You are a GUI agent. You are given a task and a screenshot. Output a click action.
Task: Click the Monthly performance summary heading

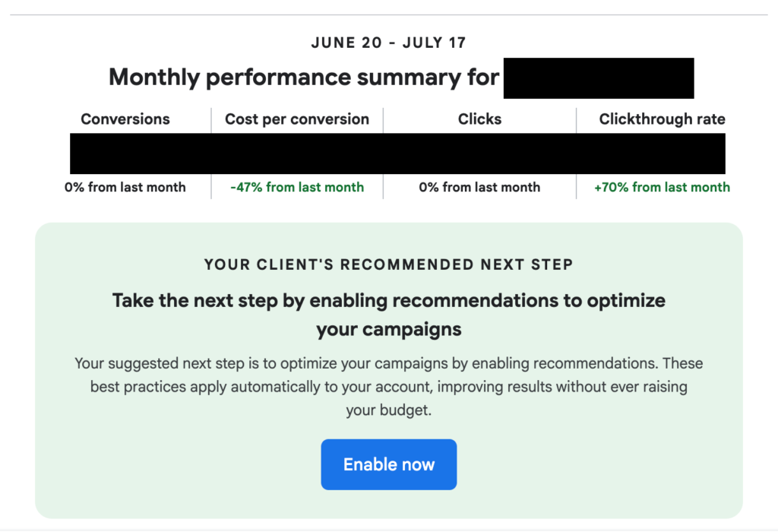pos(304,78)
